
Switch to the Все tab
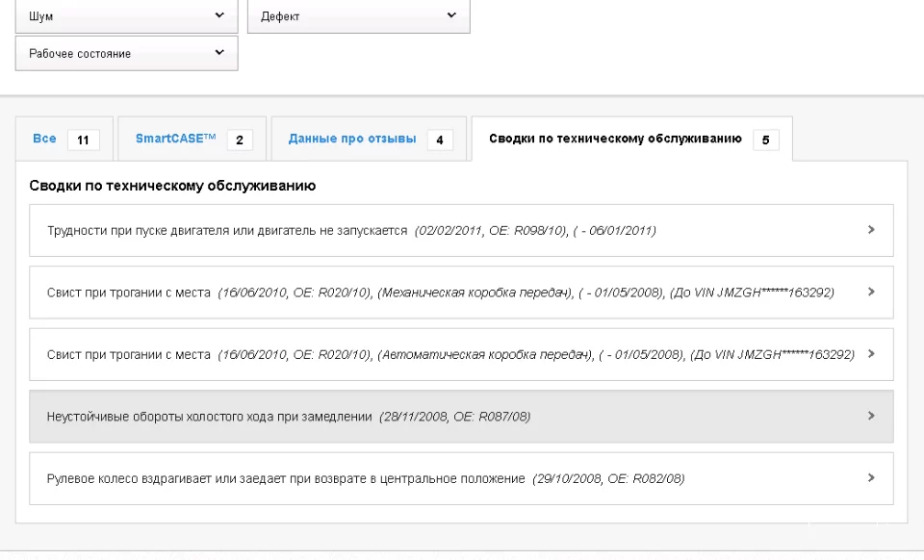(x=45, y=139)
